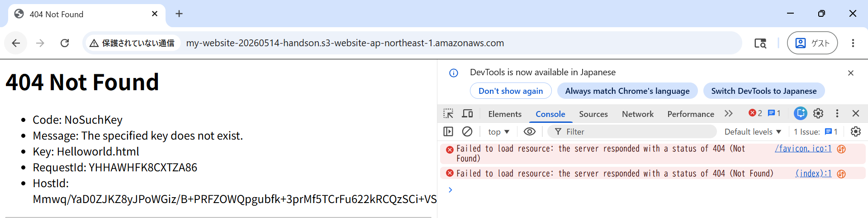Toggle the console sidebar panel icon
Image resolution: width=868 pixels, height=218 pixels.
point(448,131)
